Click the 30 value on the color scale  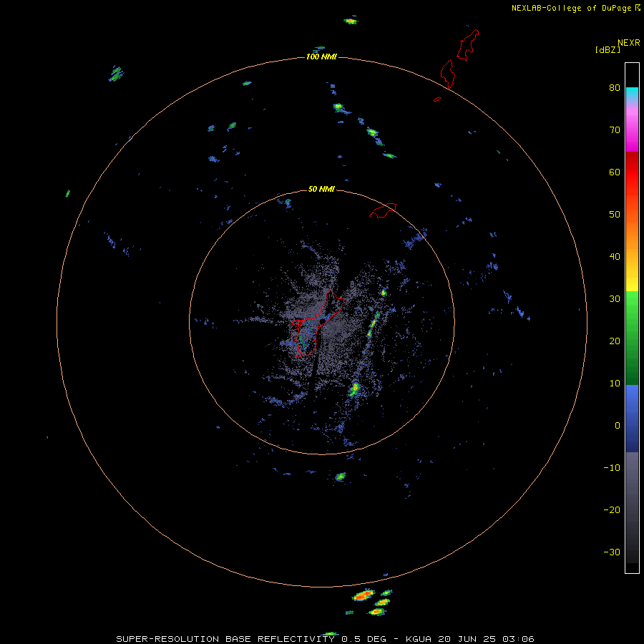[x=615, y=298]
